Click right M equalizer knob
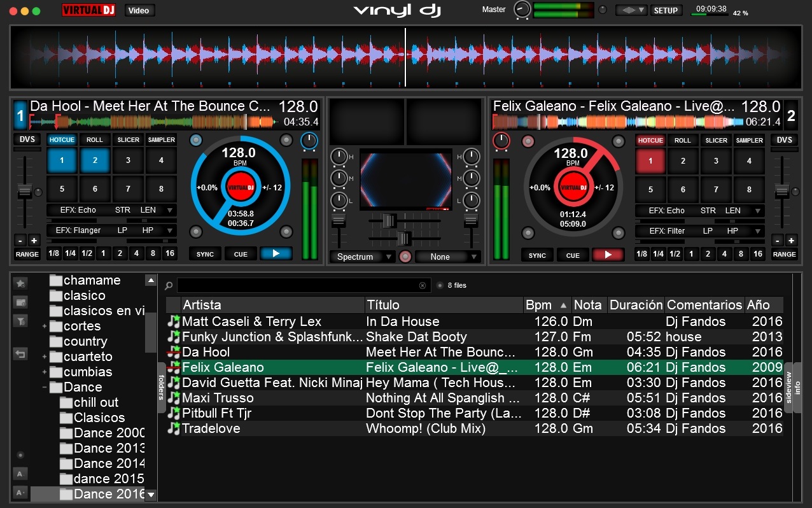Screen dimensions: 812x508 [x=472, y=179]
